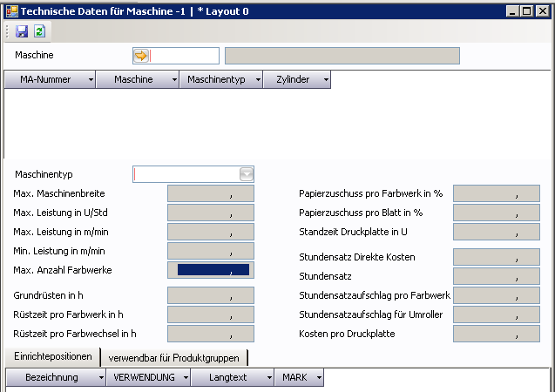555x392 pixels.
Task: Click the orange arrow lookup icon beside Maschine
Action: click(x=141, y=56)
